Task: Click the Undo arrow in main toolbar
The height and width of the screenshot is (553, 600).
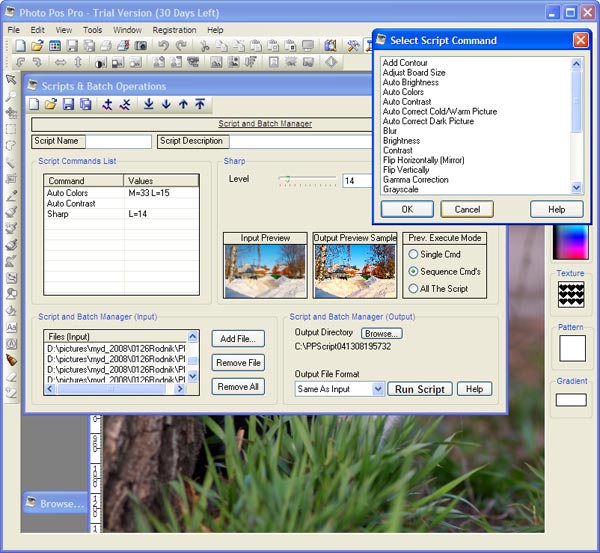Action: coord(164,46)
